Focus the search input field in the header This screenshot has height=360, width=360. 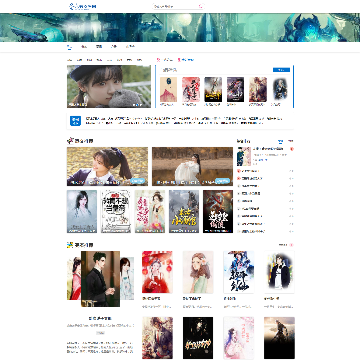click(x=176, y=6)
